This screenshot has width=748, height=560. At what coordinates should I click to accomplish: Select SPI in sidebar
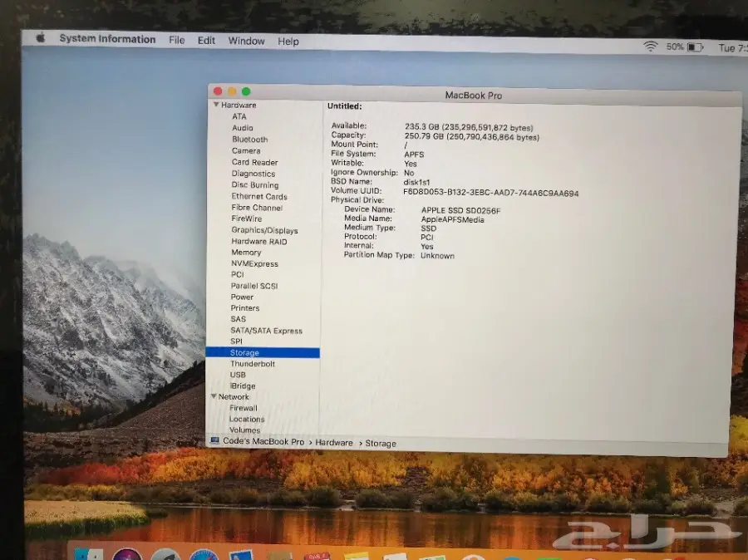pyautogui.click(x=236, y=341)
